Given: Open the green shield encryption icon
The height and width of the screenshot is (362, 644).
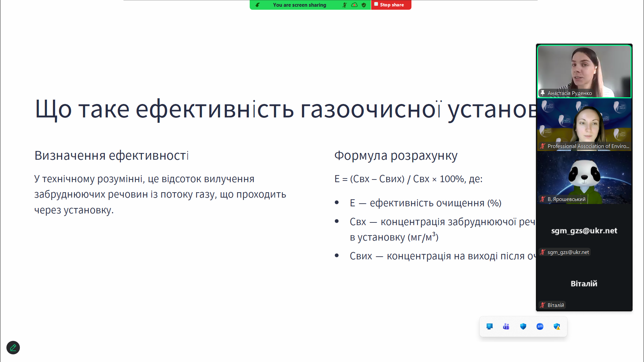Looking at the screenshot, I should click(x=364, y=5).
